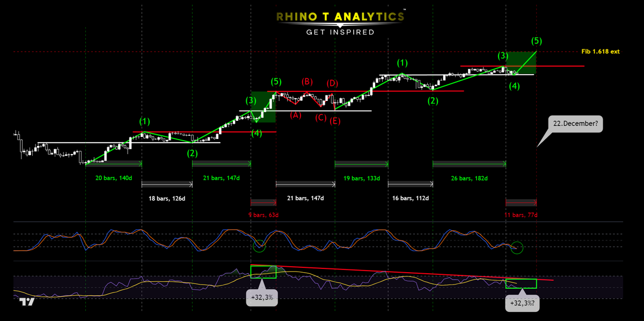
Task: Click the red (E) wave label
Action: tap(335, 122)
